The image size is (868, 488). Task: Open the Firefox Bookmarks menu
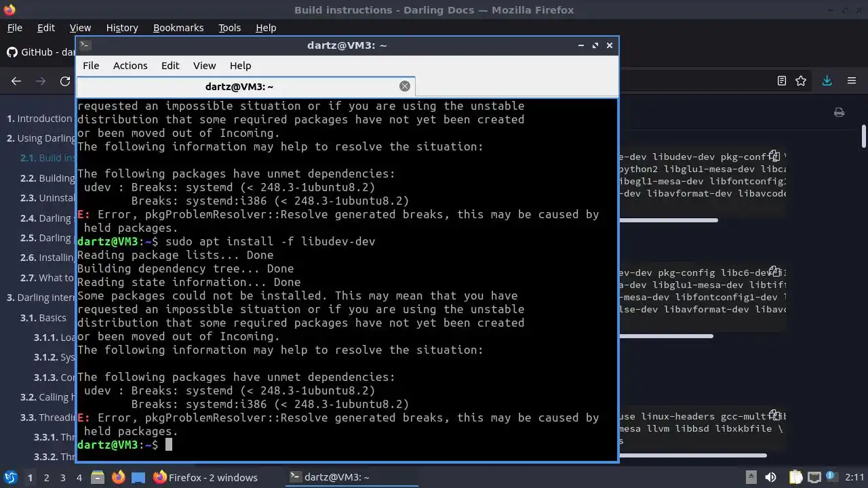[178, 28]
